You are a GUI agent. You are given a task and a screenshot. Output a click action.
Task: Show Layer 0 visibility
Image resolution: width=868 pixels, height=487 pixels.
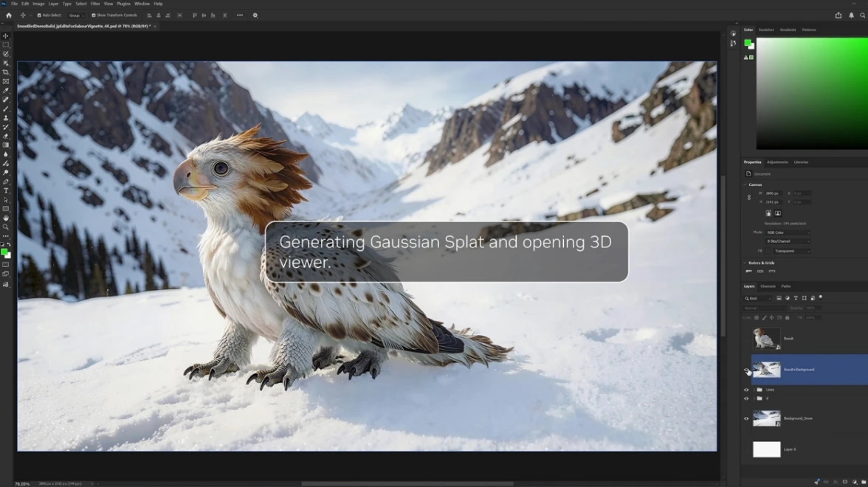[x=746, y=449]
